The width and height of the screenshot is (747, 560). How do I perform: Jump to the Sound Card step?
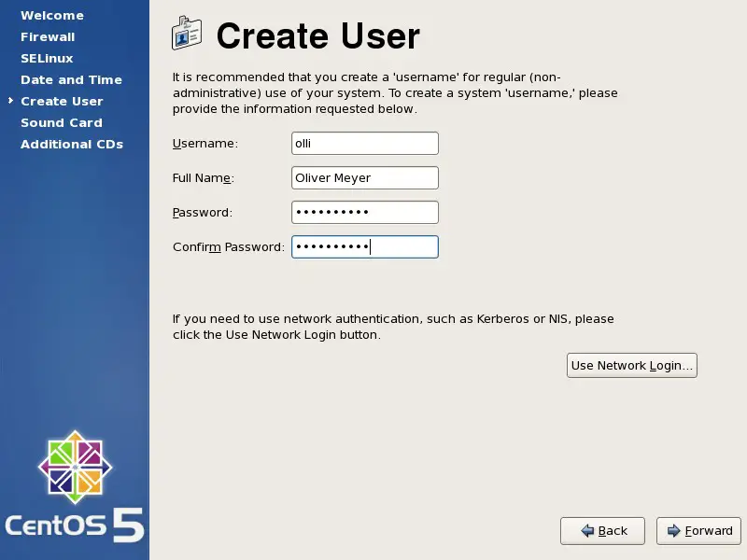(x=62, y=122)
